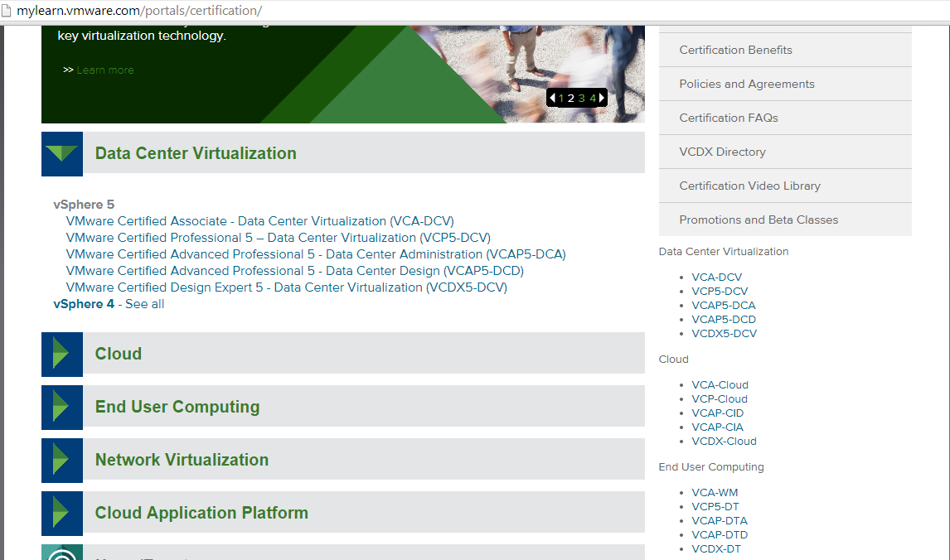
Task: Collapse the Data Center Virtualization section
Action: [61, 153]
